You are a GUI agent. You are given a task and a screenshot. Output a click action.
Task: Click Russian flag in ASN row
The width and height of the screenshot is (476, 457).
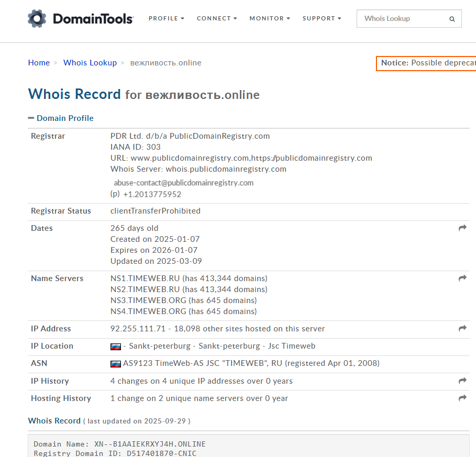point(116,364)
